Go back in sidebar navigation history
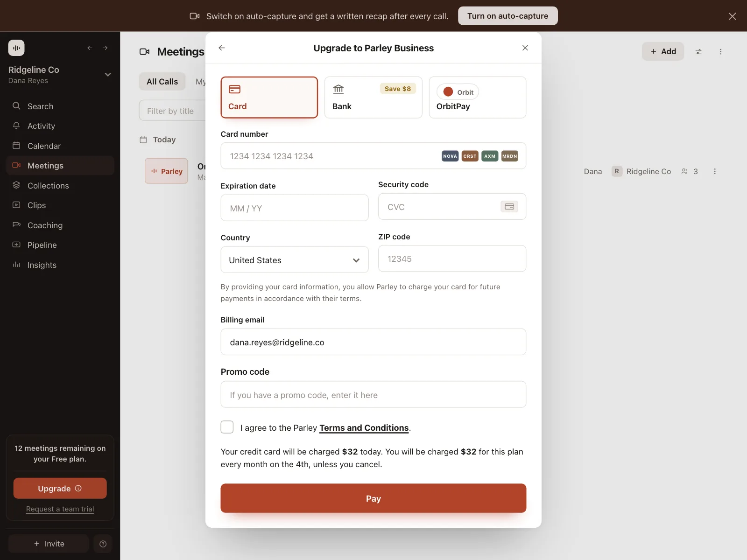This screenshot has height=560, width=747. click(90, 48)
